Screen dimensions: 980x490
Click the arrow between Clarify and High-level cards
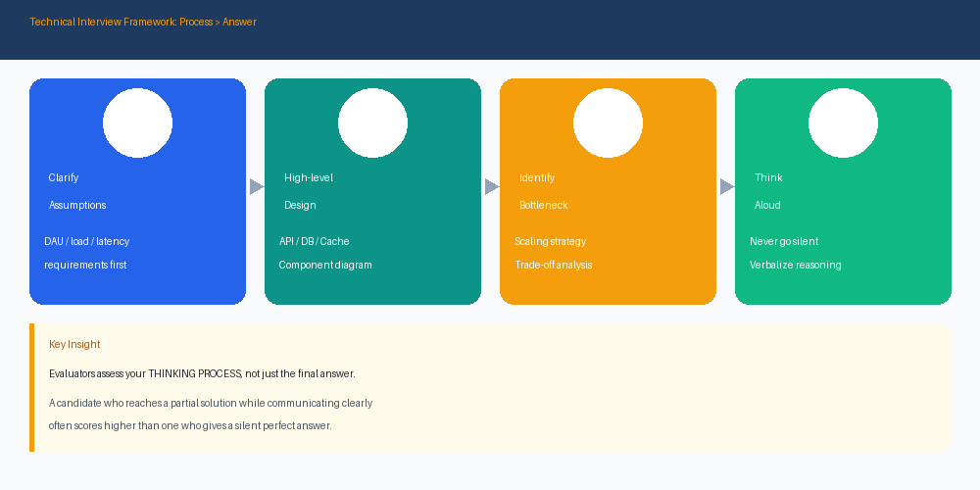click(256, 186)
